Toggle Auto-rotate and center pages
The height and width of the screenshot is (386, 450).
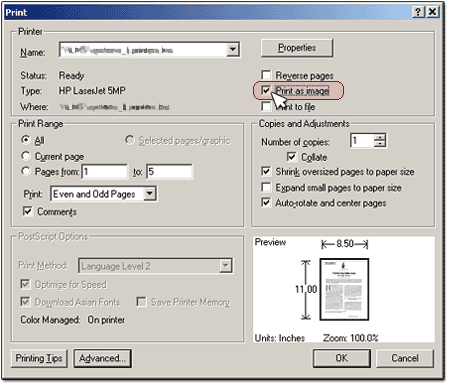tap(266, 203)
